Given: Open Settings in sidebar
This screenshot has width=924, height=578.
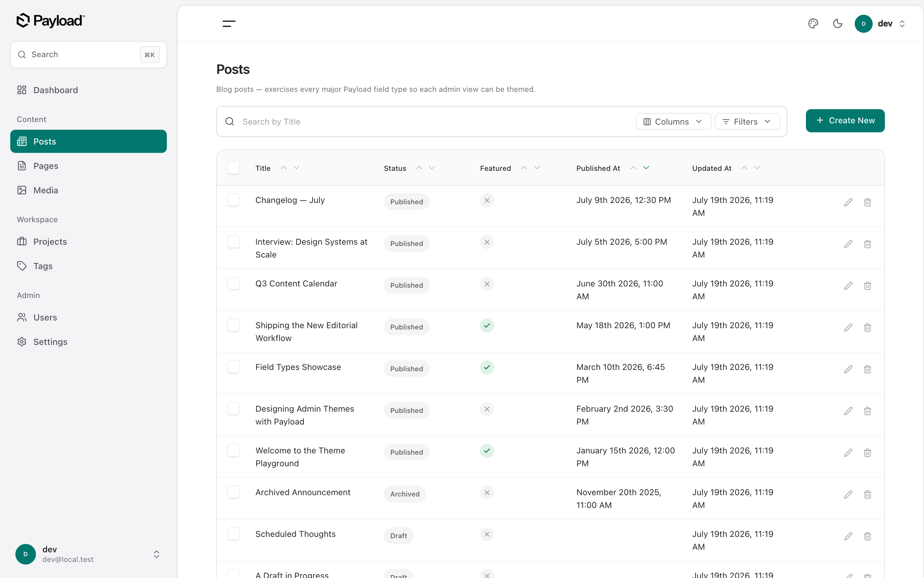Looking at the screenshot, I should coord(89,342).
